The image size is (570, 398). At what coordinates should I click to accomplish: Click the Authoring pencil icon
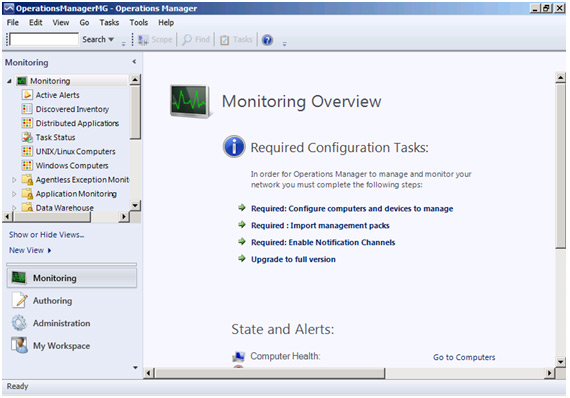point(20,301)
